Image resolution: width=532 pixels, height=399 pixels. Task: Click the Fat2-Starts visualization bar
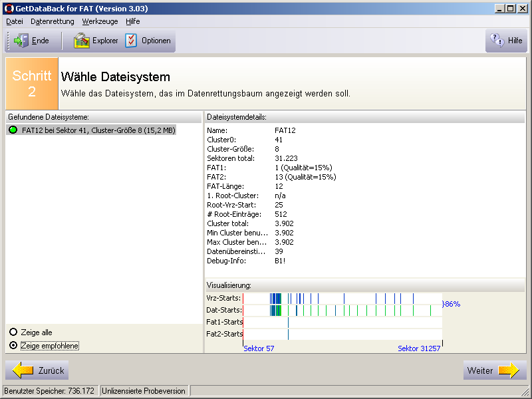point(342,334)
